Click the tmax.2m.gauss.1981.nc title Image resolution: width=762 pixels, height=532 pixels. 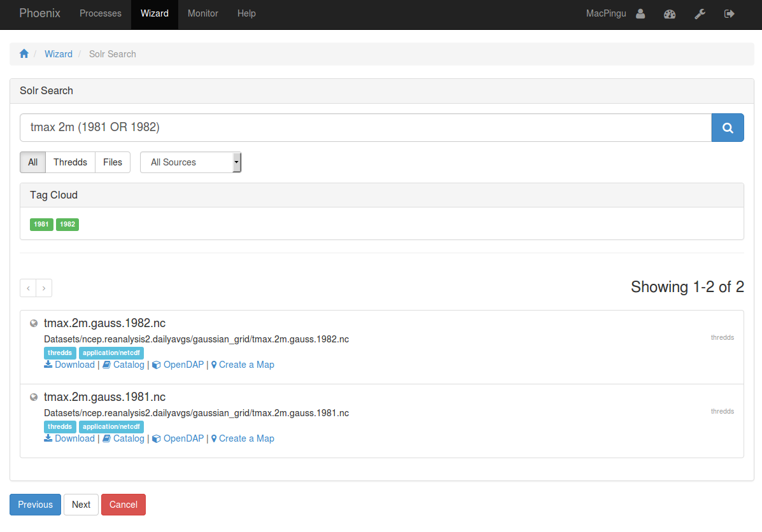point(104,398)
